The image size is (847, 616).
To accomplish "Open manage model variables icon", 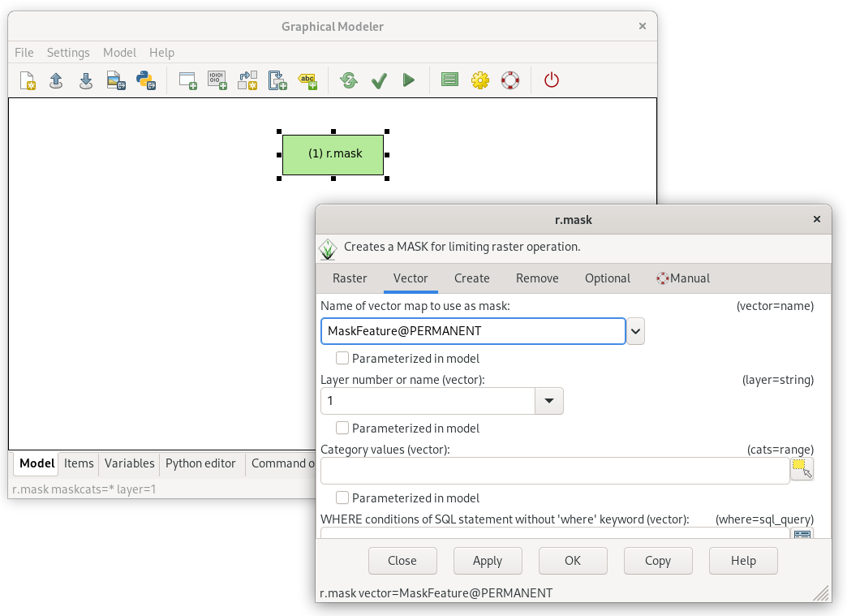I will point(449,80).
